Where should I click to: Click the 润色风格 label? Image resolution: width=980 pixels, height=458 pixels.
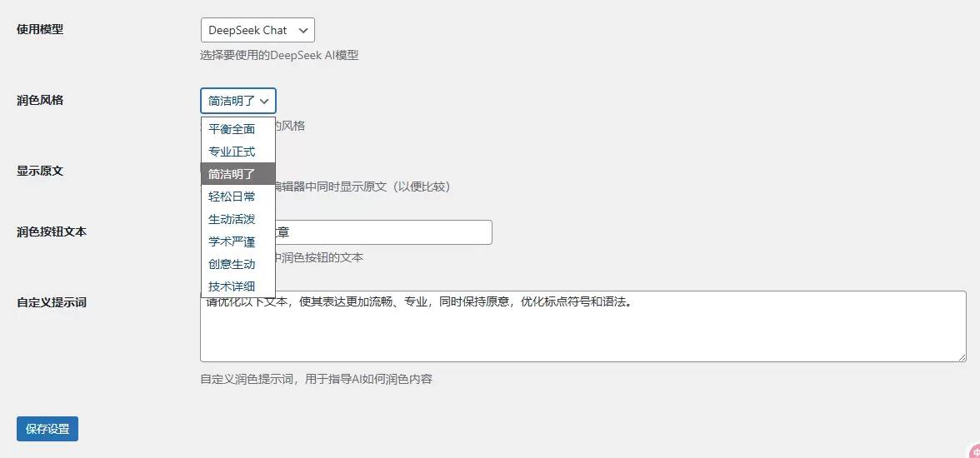[x=40, y=100]
